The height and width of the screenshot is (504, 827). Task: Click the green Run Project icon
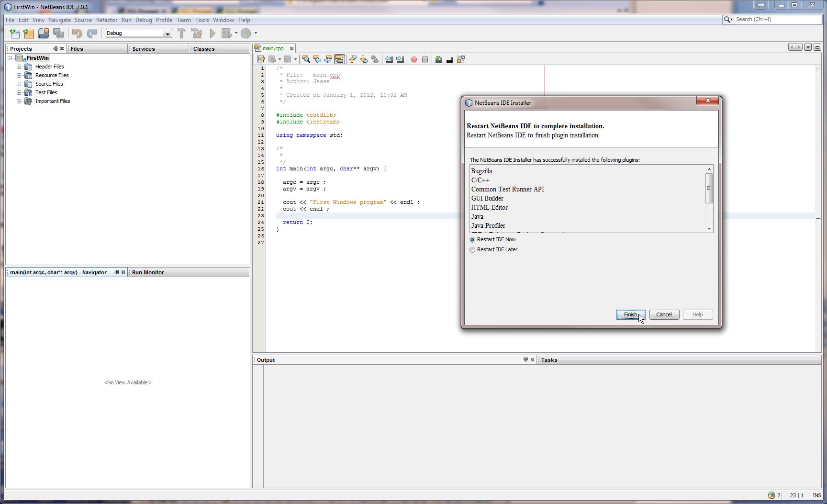(x=212, y=33)
